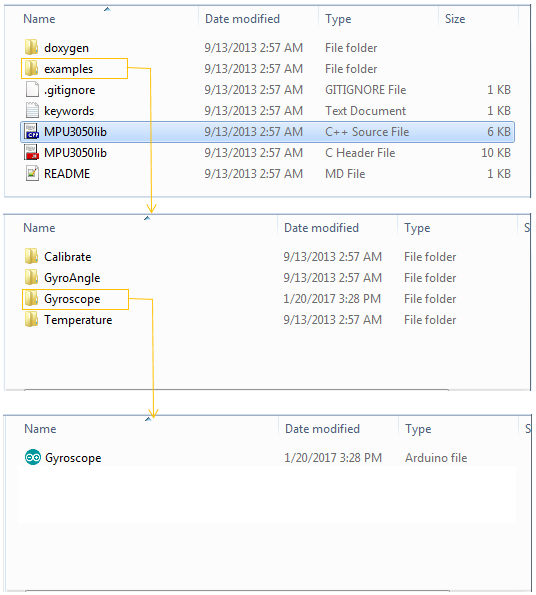Sort top list by Type column
The height and width of the screenshot is (595, 536).
pyautogui.click(x=338, y=19)
